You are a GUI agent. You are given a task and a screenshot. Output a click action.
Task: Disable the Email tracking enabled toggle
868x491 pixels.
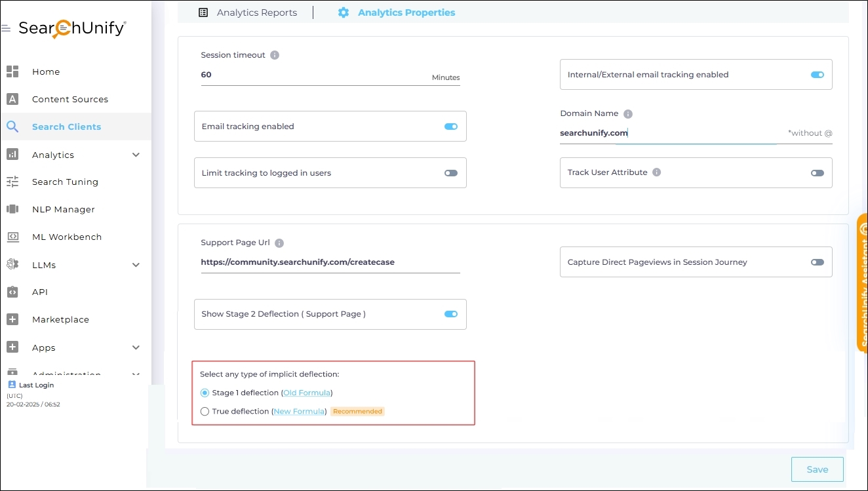click(x=450, y=127)
